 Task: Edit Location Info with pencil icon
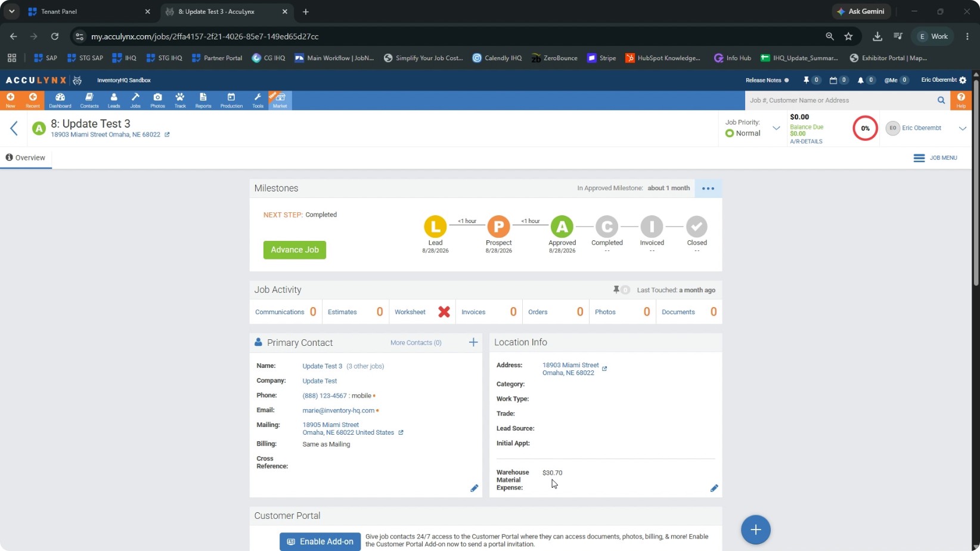(x=714, y=488)
